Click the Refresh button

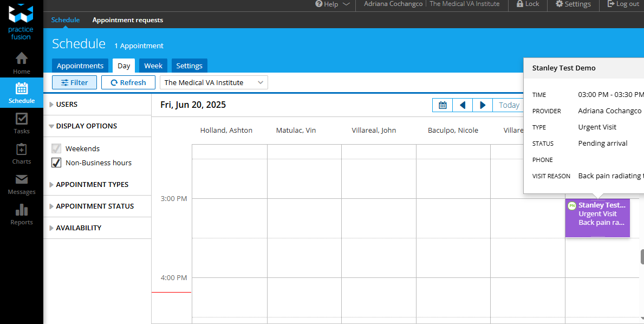pyautogui.click(x=128, y=82)
